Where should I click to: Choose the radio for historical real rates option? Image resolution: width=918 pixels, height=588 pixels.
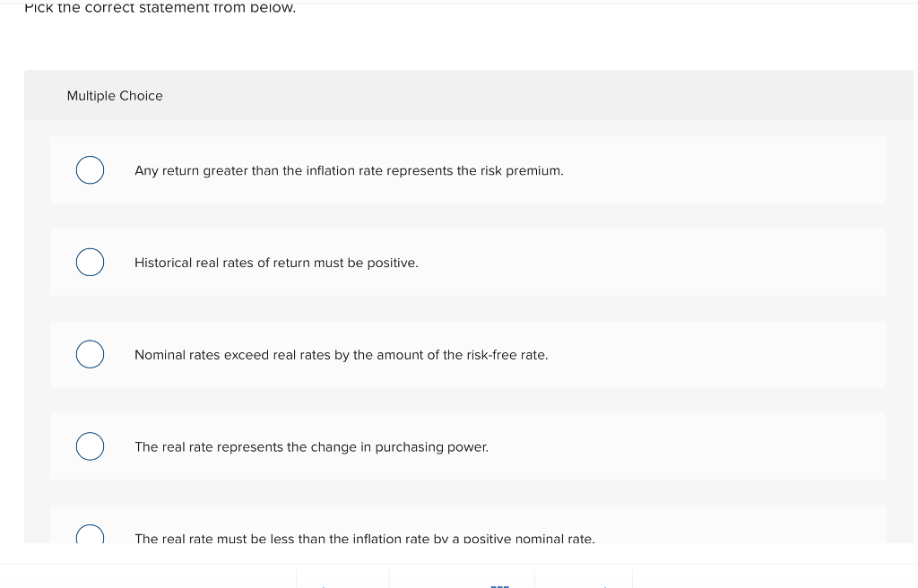(x=90, y=262)
